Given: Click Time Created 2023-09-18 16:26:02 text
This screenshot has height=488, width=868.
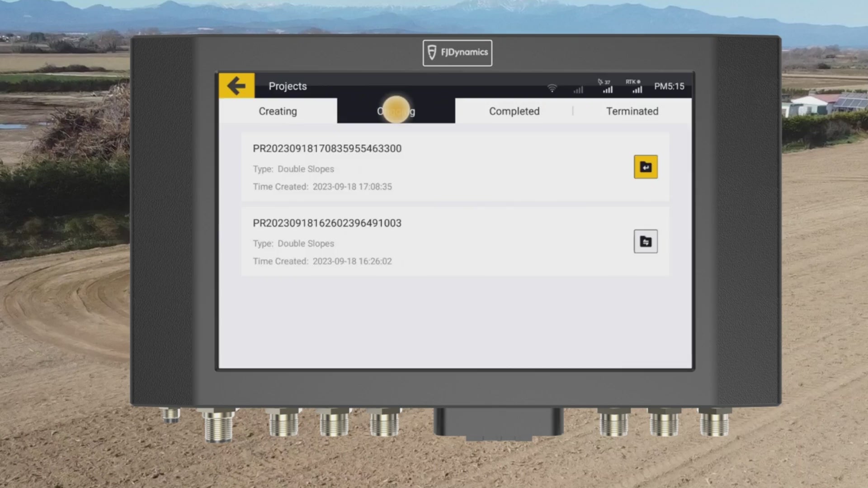Looking at the screenshot, I should 322,261.
